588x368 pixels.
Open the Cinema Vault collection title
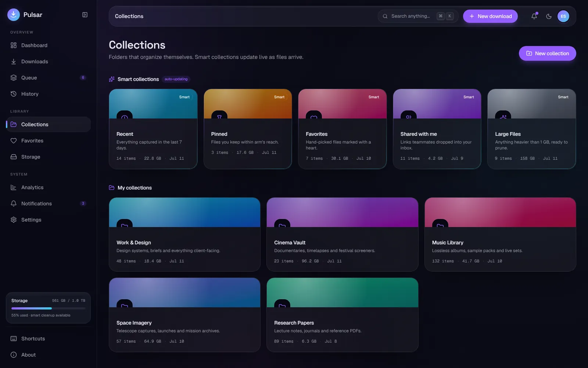(x=290, y=243)
